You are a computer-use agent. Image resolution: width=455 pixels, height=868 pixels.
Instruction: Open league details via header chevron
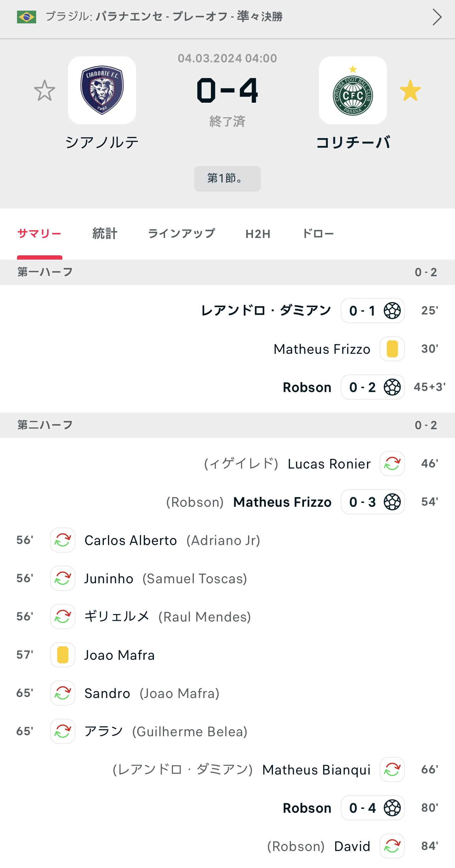point(437,17)
